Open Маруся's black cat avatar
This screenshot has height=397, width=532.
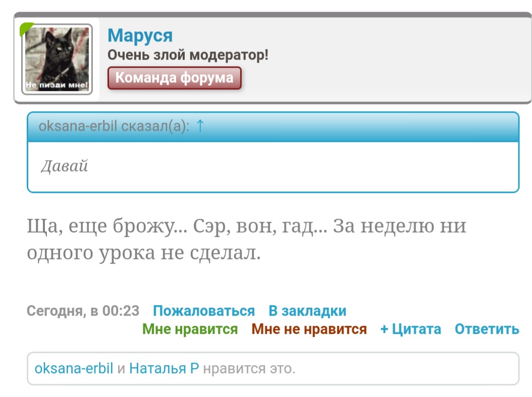[x=57, y=59]
